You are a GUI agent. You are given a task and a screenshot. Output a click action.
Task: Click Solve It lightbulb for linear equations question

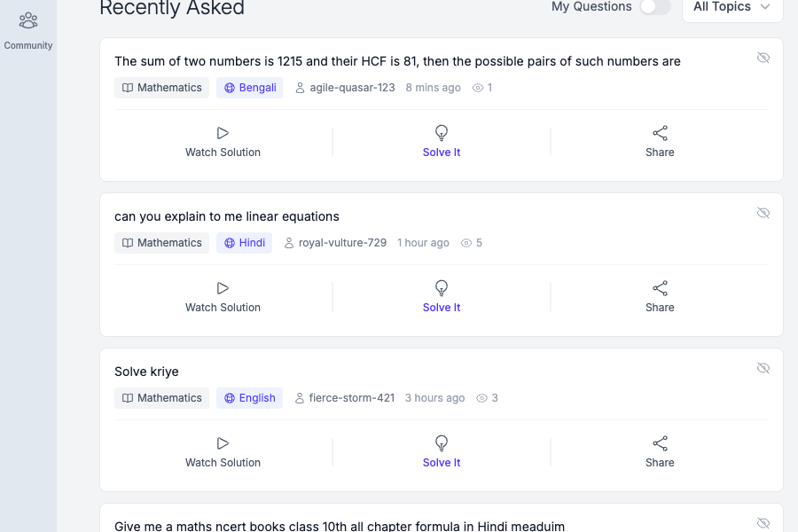click(442, 288)
